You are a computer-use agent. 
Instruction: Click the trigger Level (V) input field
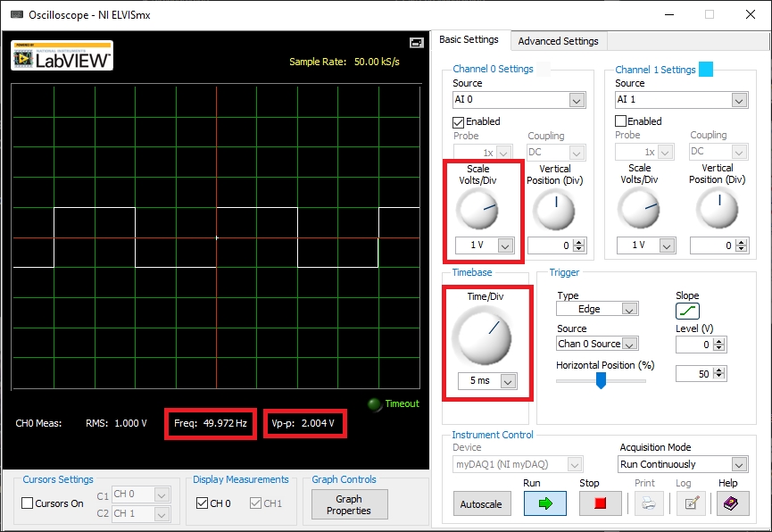tap(694, 345)
